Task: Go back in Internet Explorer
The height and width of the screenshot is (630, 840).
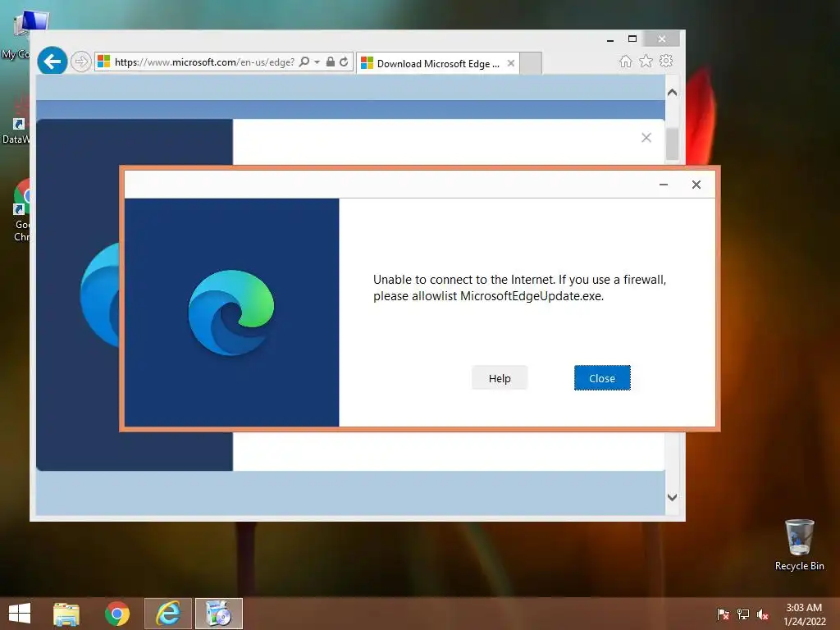Action: [52, 62]
